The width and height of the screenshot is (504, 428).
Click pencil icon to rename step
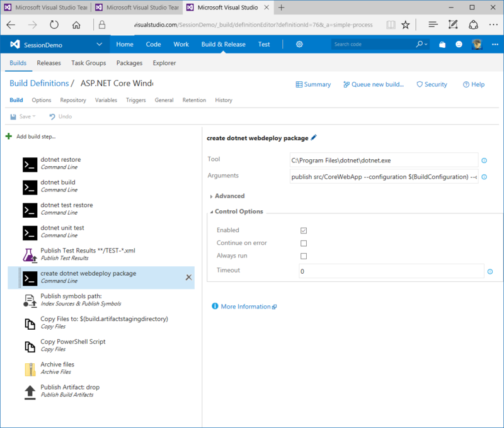314,137
